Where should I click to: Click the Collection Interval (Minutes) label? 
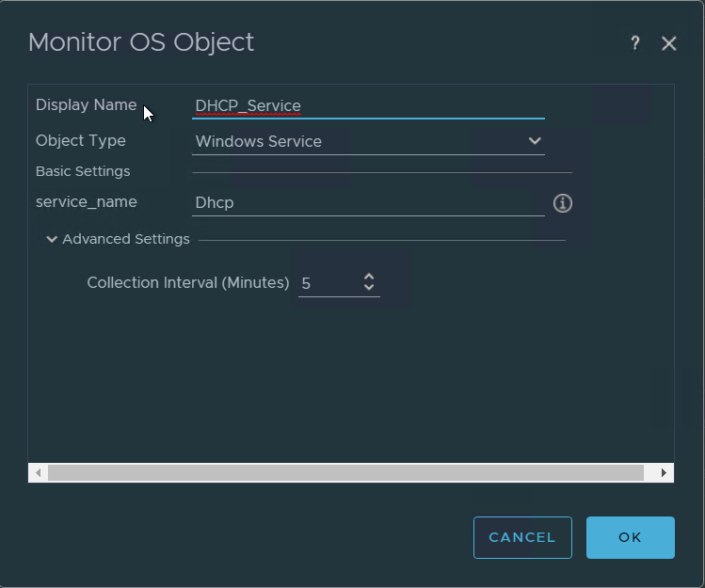[187, 283]
